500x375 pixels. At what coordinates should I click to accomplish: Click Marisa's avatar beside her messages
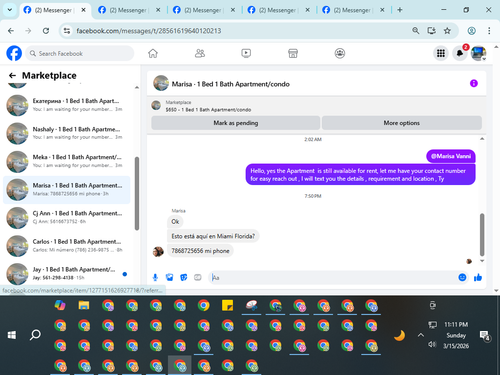(x=158, y=252)
